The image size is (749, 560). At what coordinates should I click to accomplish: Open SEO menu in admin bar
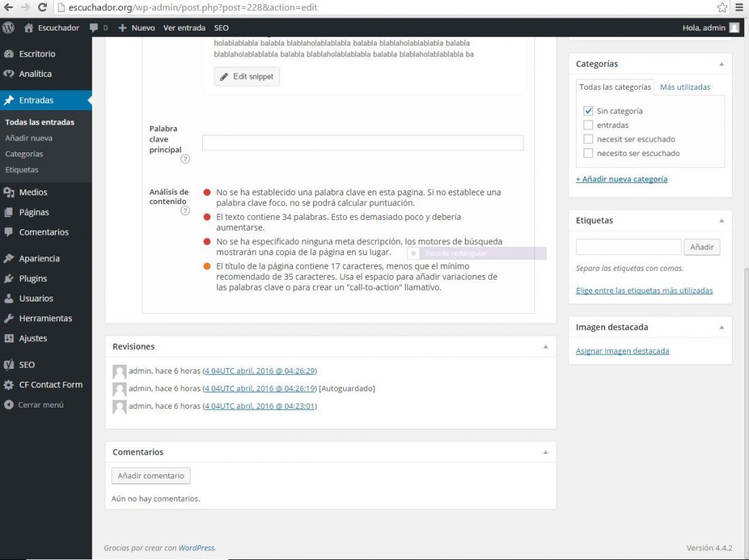(x=221, y=28)
